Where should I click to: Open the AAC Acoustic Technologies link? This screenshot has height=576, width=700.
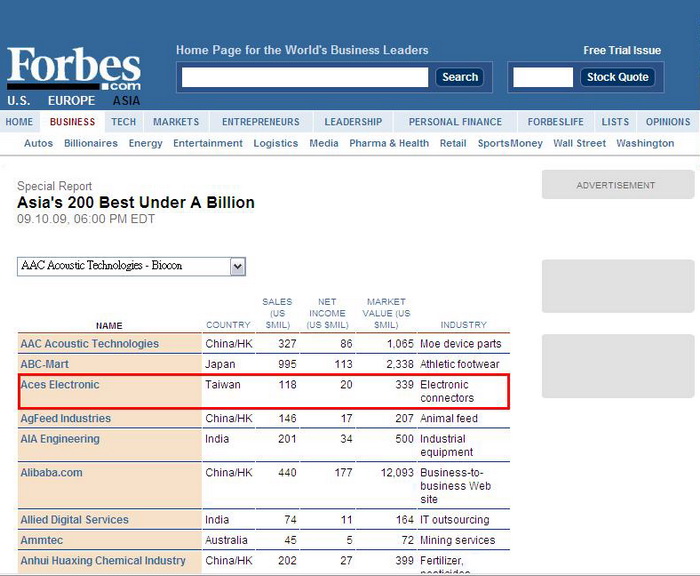point(89,344)
